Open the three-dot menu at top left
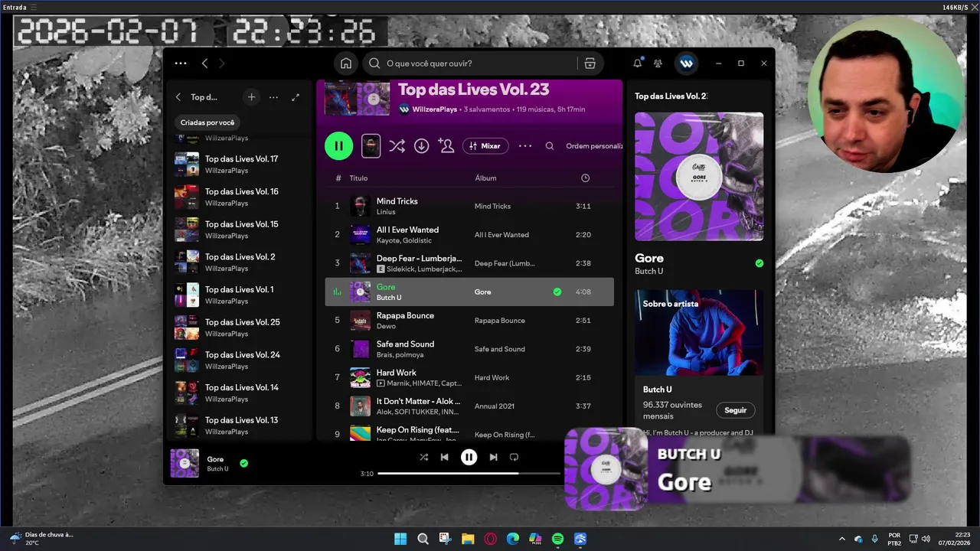This screenshot has height=551, width=980. click(181, 64)
